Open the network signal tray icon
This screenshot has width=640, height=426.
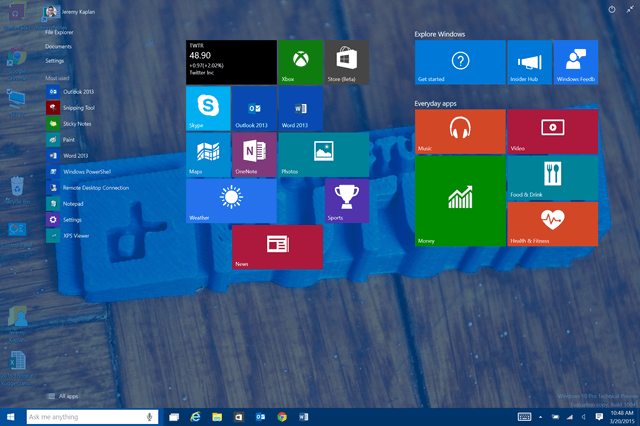569,417
